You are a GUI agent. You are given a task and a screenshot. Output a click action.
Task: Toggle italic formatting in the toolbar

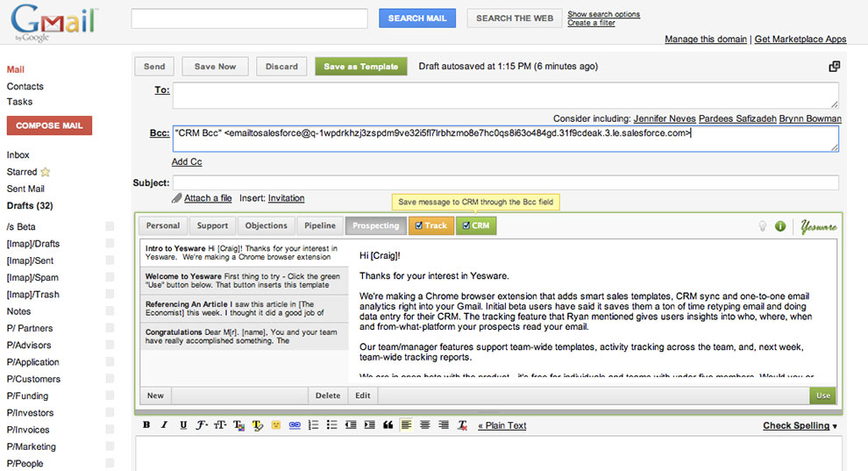click(165, 425)
